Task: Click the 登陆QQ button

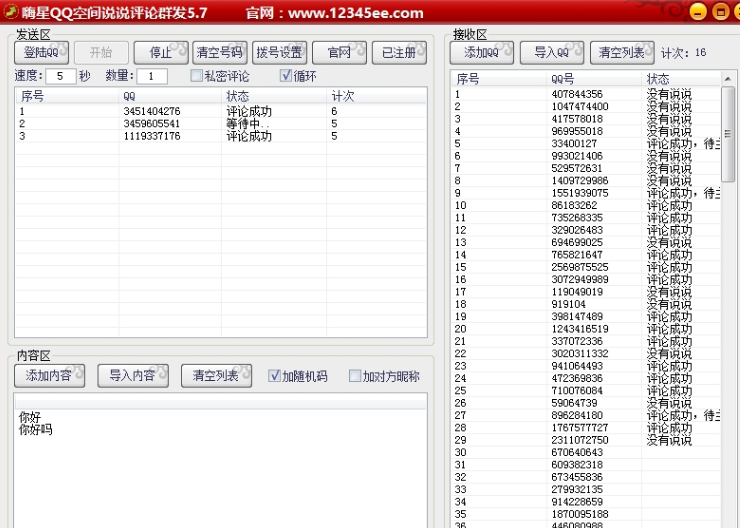Action: coord(42,52)
